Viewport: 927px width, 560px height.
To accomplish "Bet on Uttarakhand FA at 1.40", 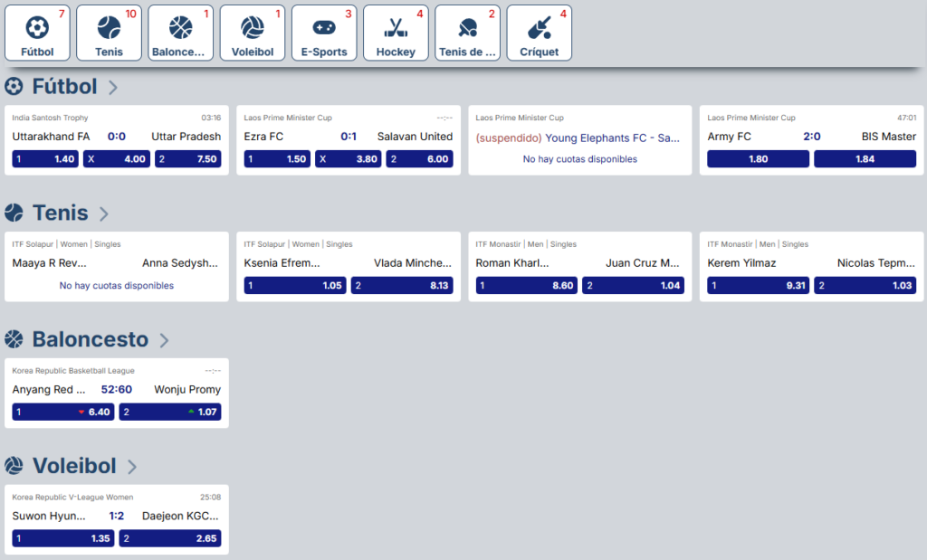I will (x=45, y=159).
